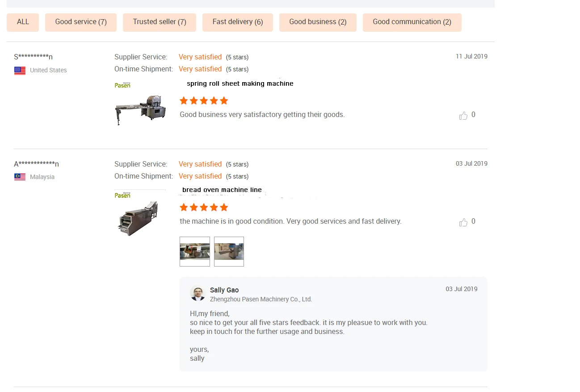580x392 pixels.
Task: Open Sally Gao's profile avatar
Action: (198, 294)
